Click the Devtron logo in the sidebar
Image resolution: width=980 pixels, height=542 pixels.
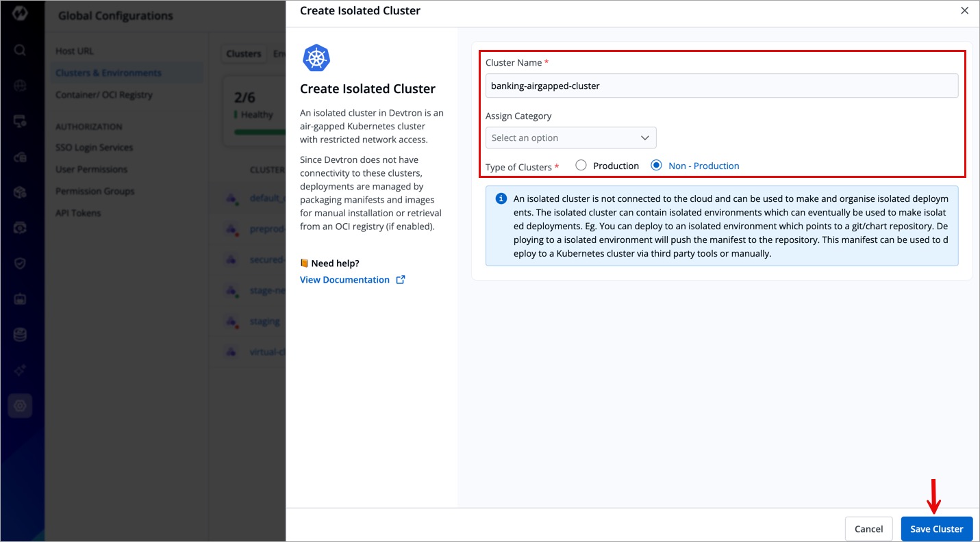tap(20, 14)
